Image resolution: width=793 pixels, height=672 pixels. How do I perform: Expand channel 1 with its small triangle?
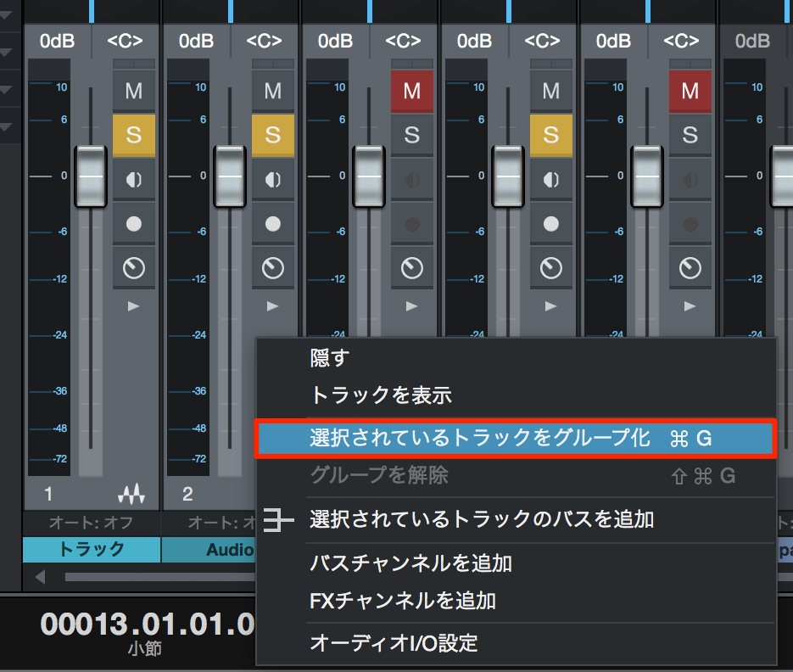[133, 306]
